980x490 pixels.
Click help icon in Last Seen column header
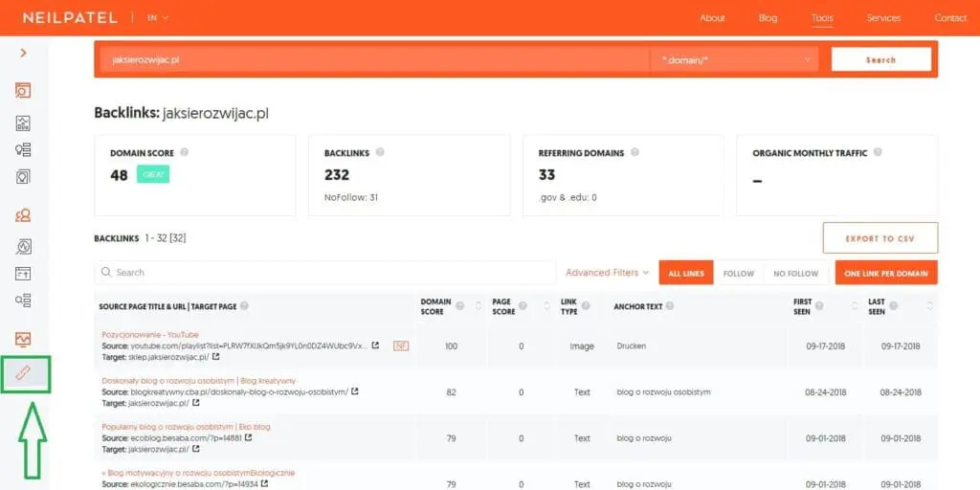(894, 305)
